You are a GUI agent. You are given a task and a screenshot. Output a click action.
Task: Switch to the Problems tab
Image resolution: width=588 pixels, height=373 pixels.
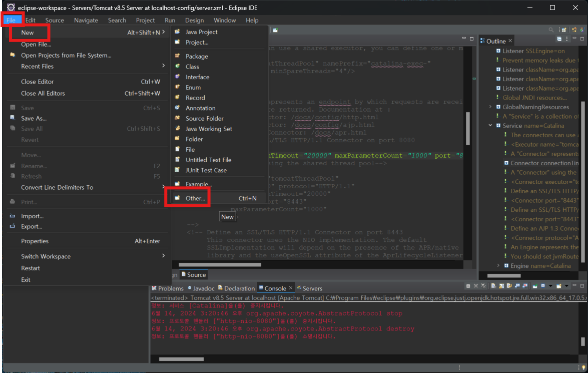pos(167,288)
